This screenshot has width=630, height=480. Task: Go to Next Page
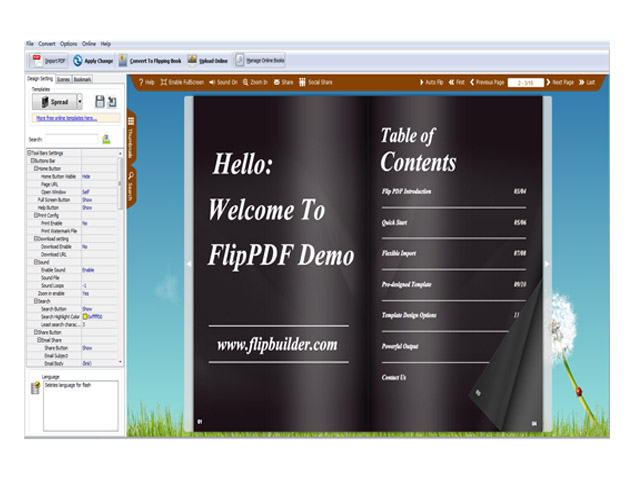point(560,82)
